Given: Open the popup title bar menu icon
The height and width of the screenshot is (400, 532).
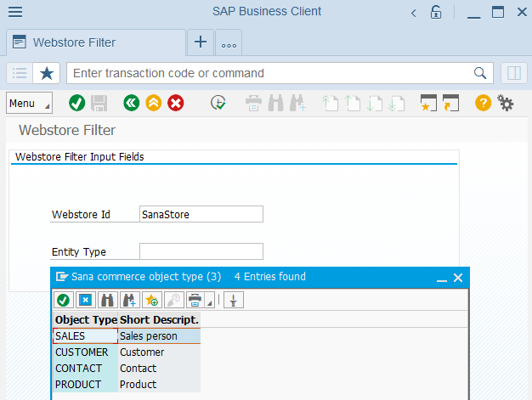Looking at the screenshot, I should (62, 277).
